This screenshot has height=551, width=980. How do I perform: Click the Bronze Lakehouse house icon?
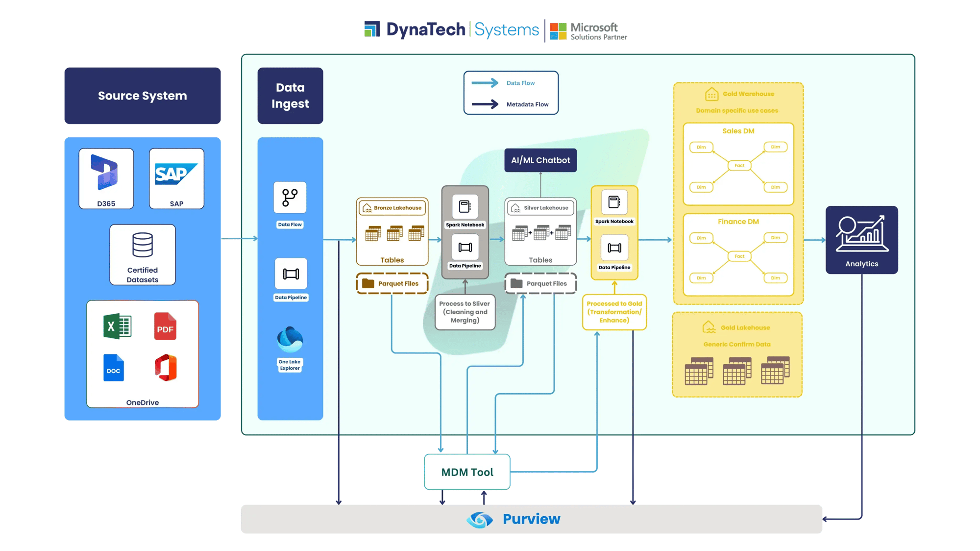367,208
